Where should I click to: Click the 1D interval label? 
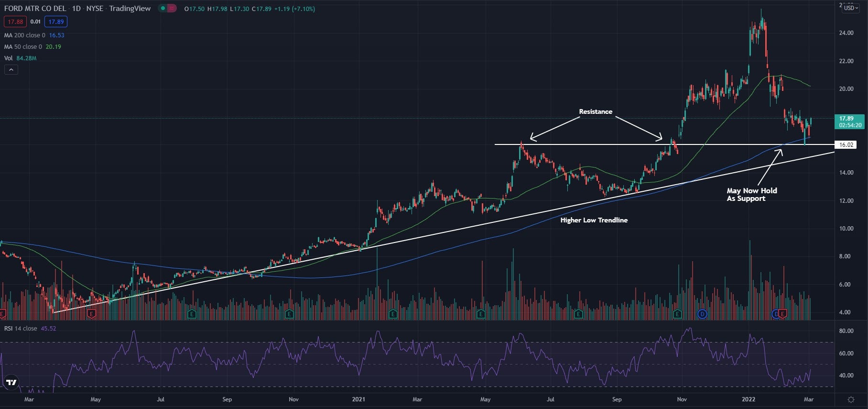pos(76,9)
